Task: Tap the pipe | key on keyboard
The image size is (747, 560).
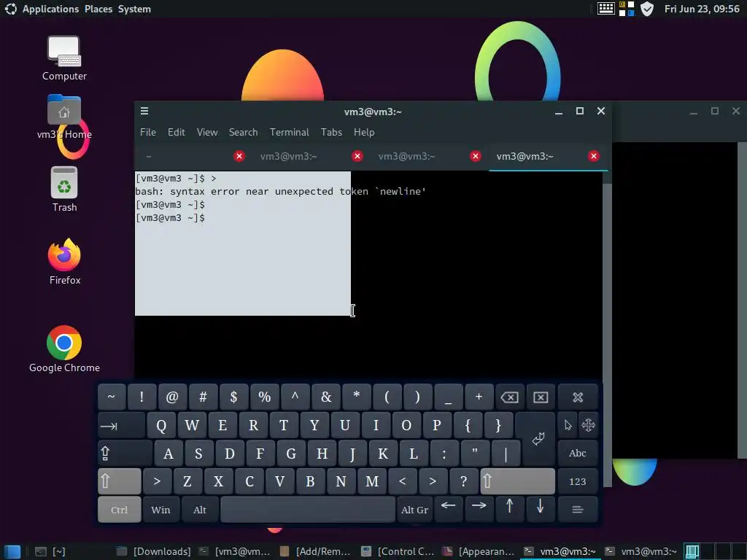Action: tap(506, 454)
